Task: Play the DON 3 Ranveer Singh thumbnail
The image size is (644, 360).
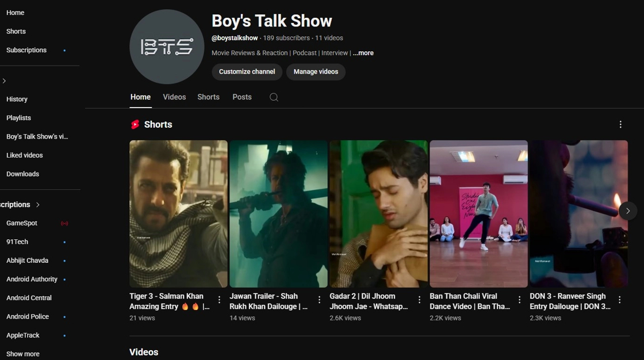Action: pos(578,214)
